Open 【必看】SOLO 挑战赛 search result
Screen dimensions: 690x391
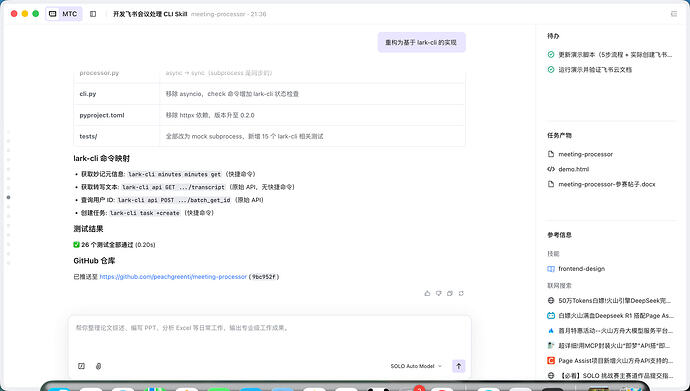616,376
